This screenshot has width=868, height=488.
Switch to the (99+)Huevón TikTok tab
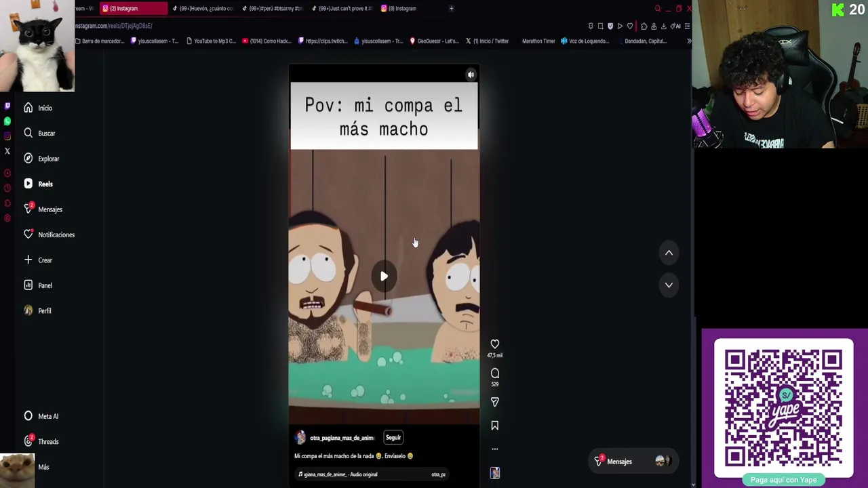click(202, 9)
